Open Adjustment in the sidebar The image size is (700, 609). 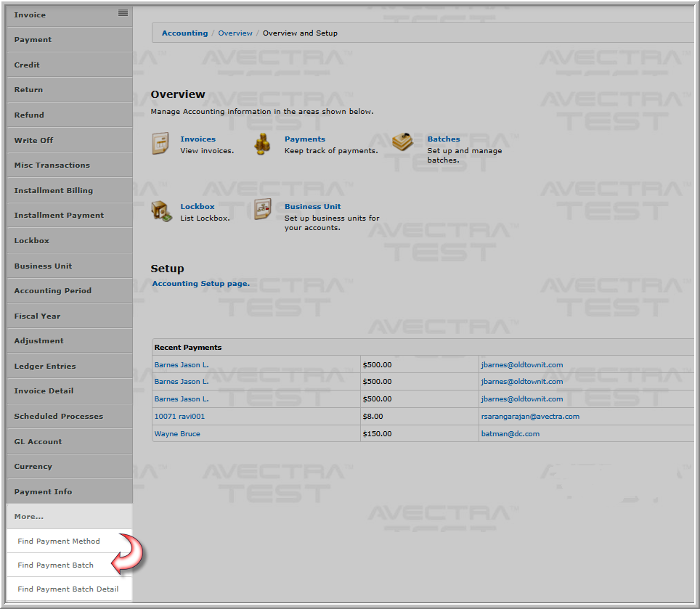point(70,341)
